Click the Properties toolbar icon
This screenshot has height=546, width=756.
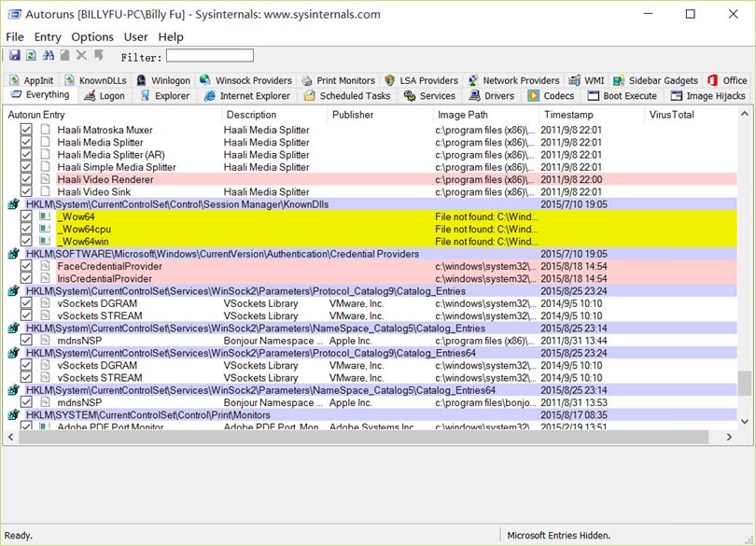64,55
